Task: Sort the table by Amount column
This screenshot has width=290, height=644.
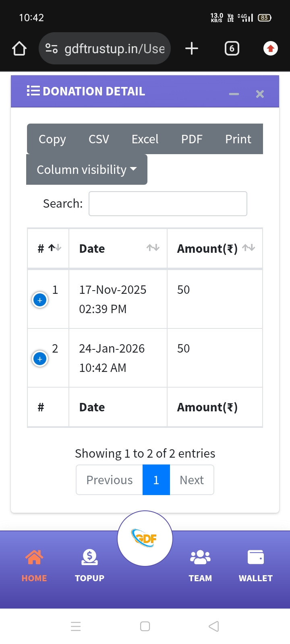Action: (215, 249)
